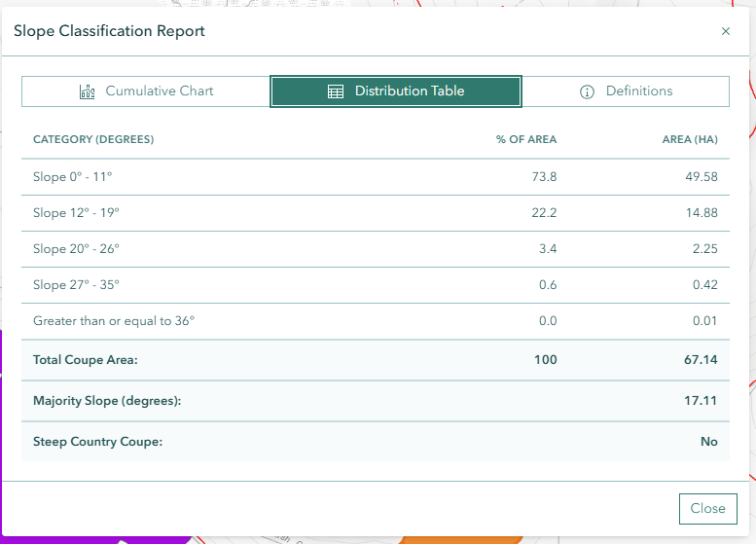Click the Majority Slope value 17.11
This screenshot has width=756, height=544.
(x=702, y=401)
